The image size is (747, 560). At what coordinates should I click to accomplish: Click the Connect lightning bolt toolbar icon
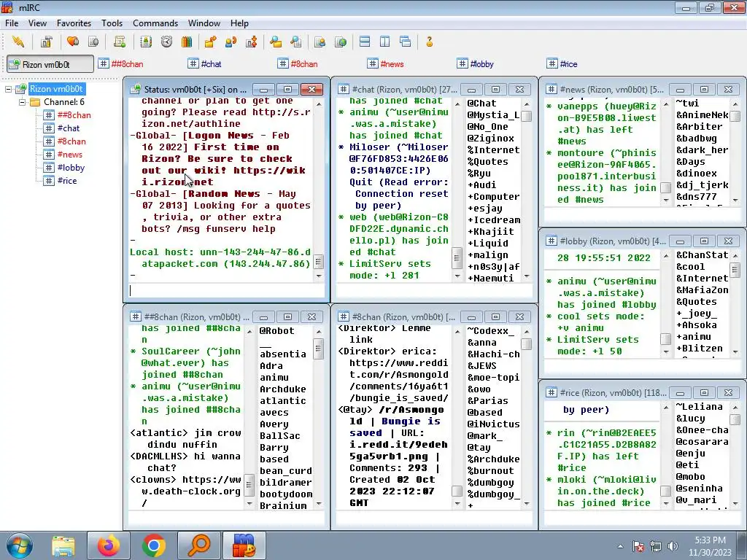18,42
